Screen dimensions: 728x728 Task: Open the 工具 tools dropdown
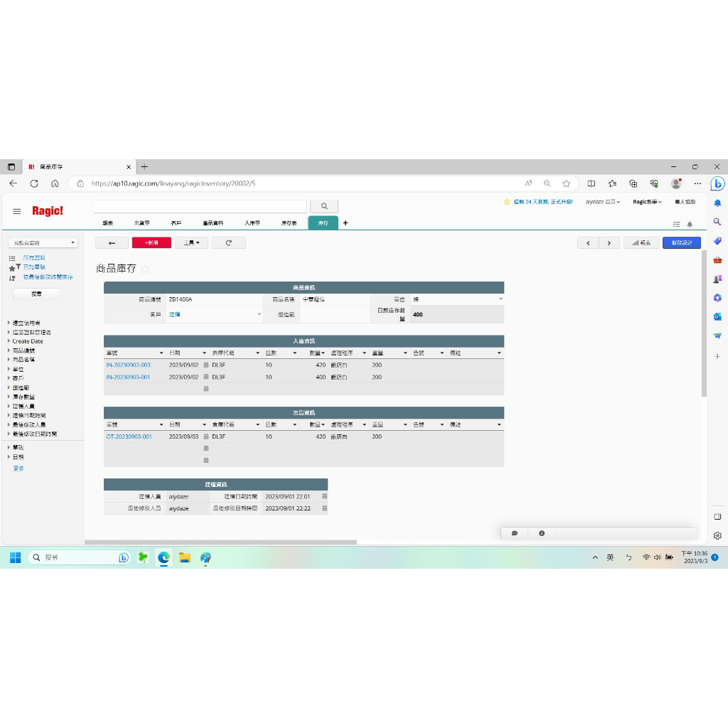pos(191,243)
